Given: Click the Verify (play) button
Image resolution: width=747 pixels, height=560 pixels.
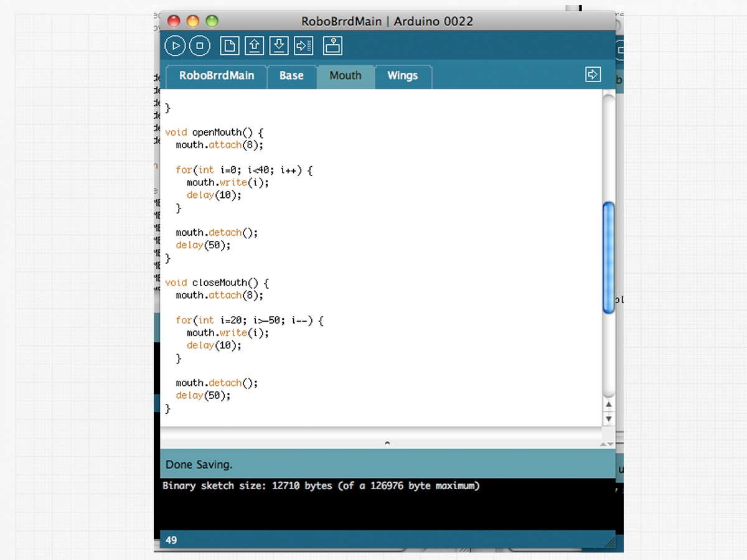Looking at the screenshot, I should (175, 45).
